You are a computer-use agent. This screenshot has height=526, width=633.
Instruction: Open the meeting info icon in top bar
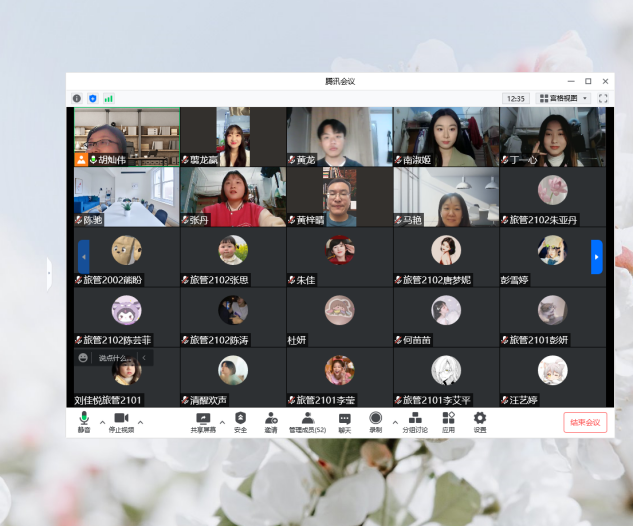click(77, 99)
